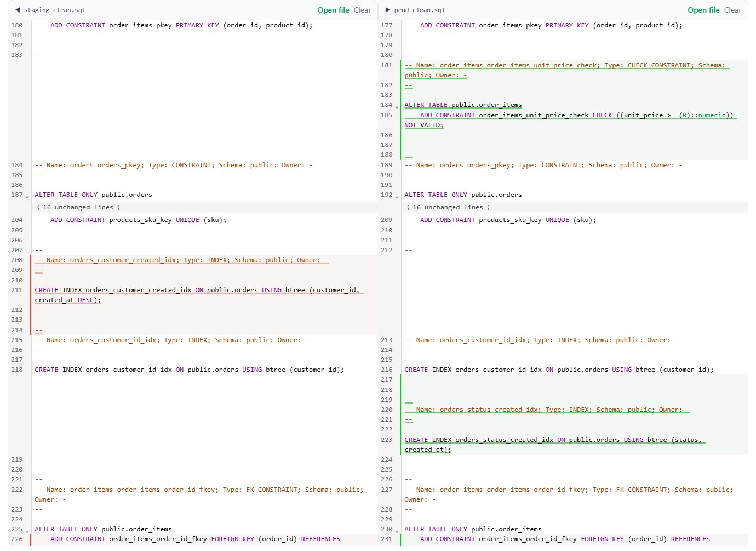The width and height of the screenshot is (756, 551).
Task: Clear the prod_clean.sql pane
Action: [x=732, y=10]
